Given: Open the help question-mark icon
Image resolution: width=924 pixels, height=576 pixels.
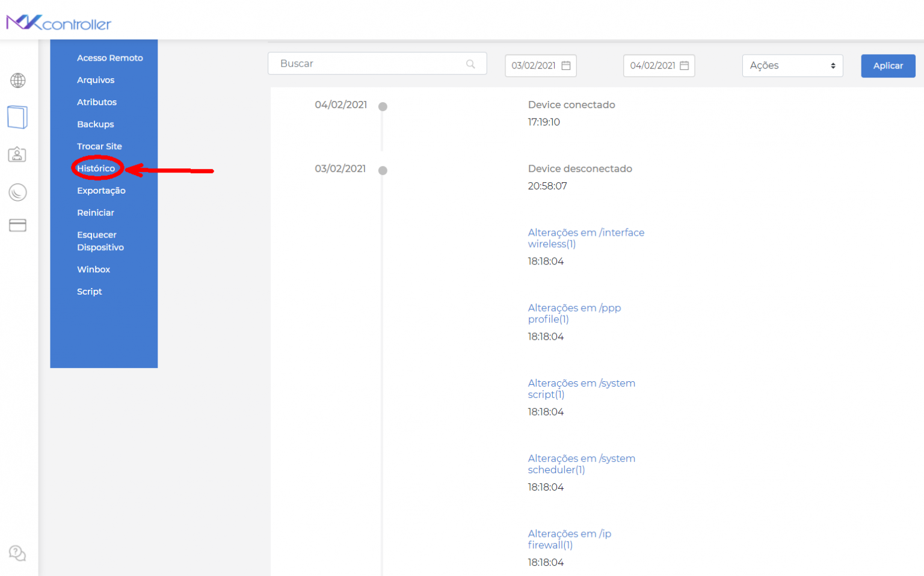Looking at the screenshot, I should [17, 553].
